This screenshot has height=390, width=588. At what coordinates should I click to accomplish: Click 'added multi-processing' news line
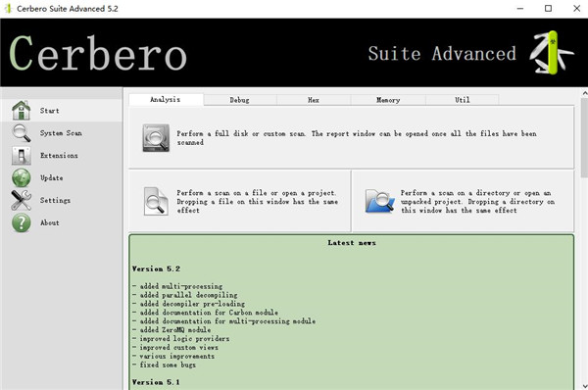[x=177, y=286]
